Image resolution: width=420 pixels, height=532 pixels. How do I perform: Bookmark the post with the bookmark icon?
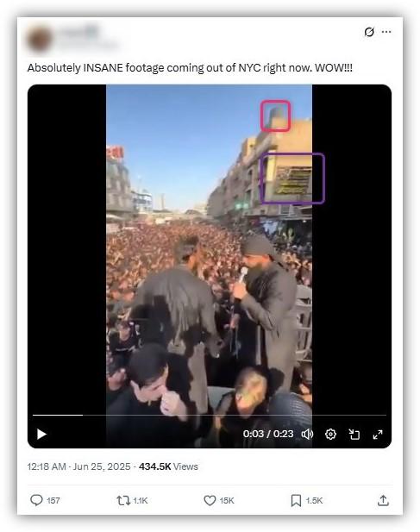pos(296,500)
